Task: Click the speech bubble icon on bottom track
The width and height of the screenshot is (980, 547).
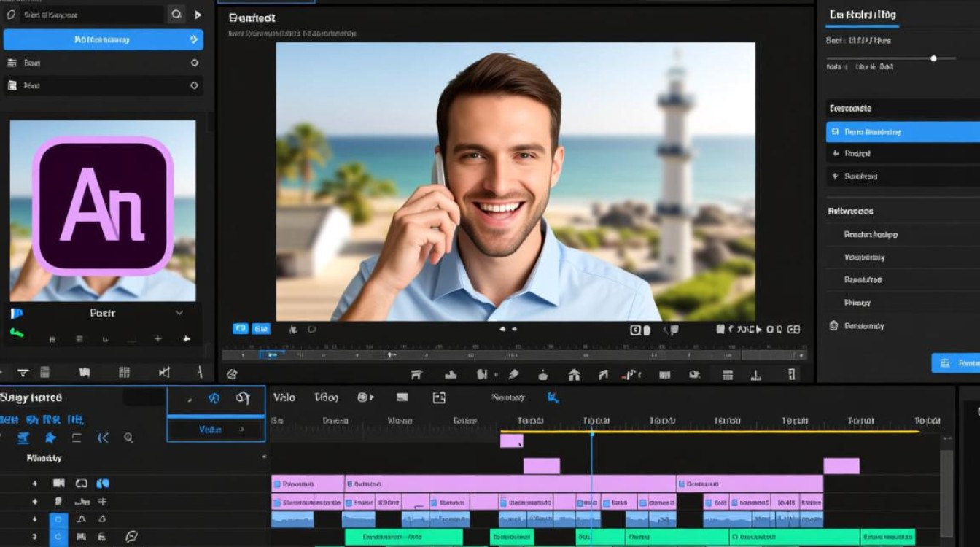Action: (131, 538)
